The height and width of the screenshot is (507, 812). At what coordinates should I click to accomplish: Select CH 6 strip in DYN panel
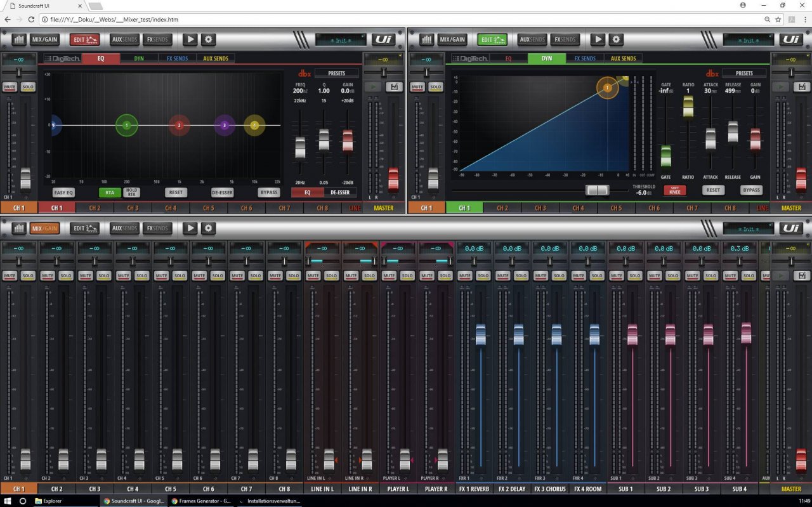(654, 207)
